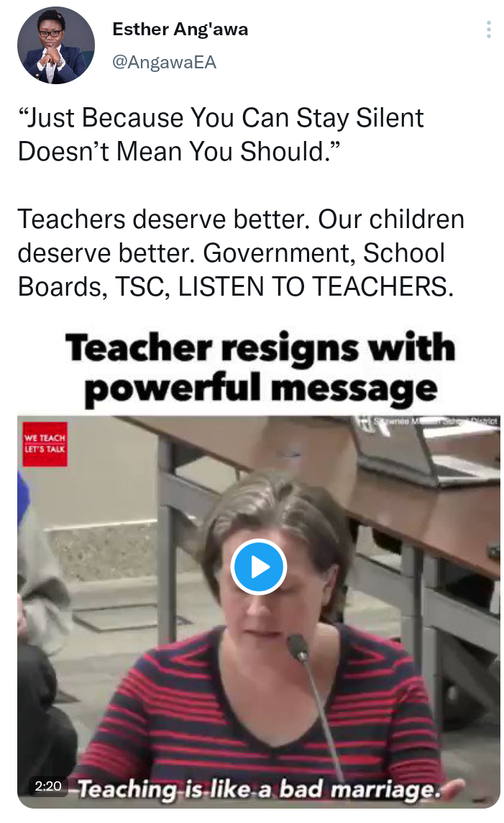Click the 'Doesn't Mean You Should' line

pos(179,151)
